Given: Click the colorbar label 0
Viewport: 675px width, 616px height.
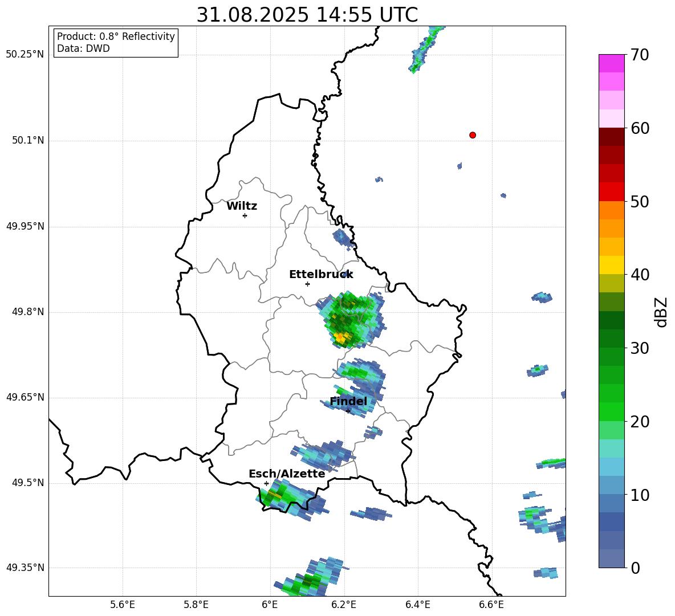Looking at the screenshot, I should [x=635, y=568].
